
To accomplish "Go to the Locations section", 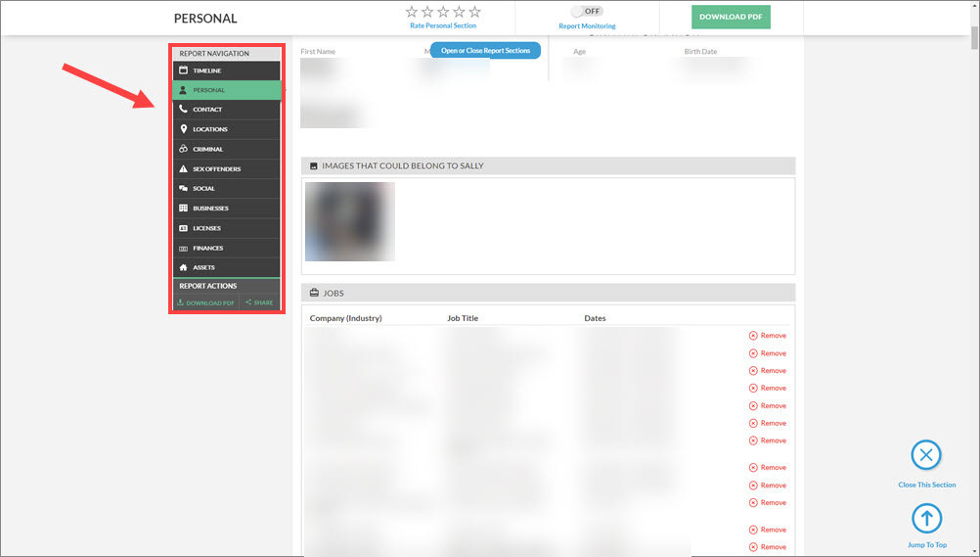I will pyautogui.click(x=226, y=129).
